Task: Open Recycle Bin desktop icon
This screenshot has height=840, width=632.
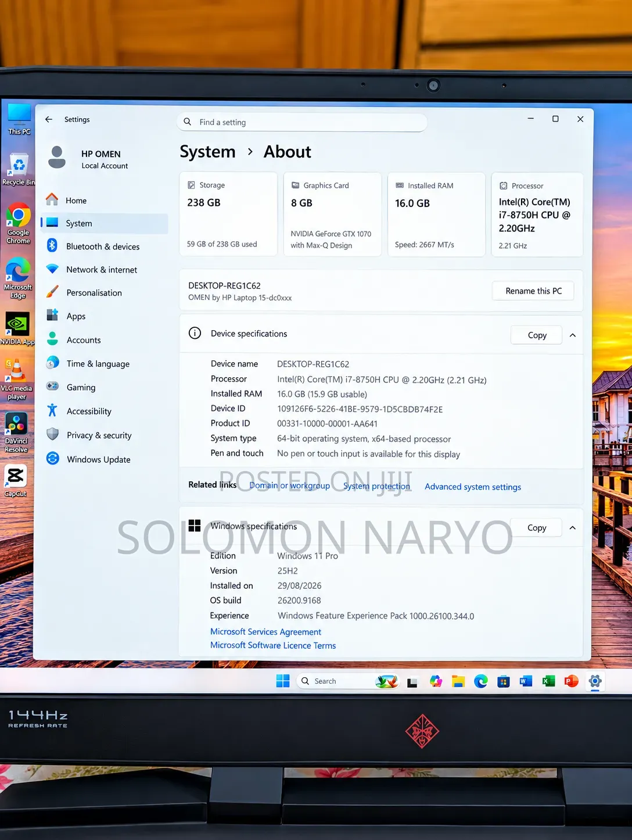Action: click(x=19, y=169)
